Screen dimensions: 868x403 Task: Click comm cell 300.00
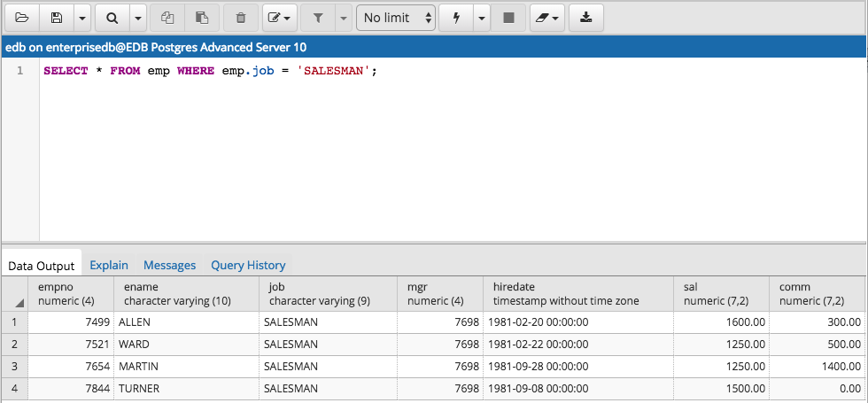[818, 322]
